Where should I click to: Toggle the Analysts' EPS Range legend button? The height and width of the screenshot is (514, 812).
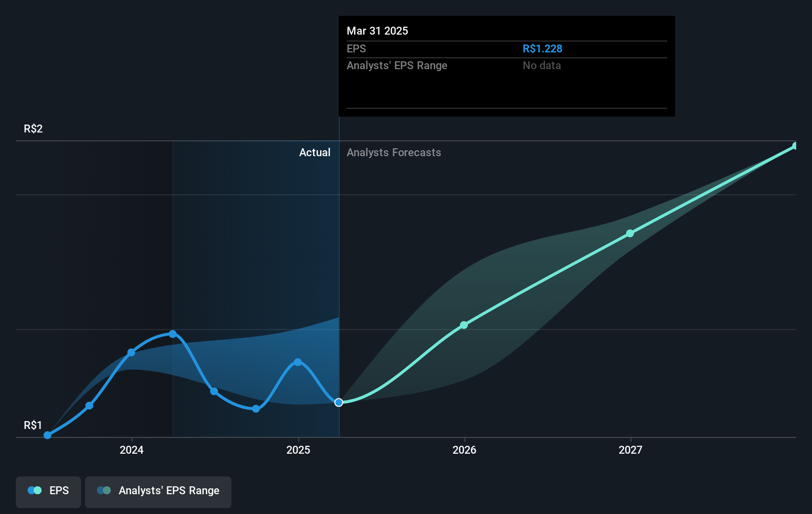158,492
